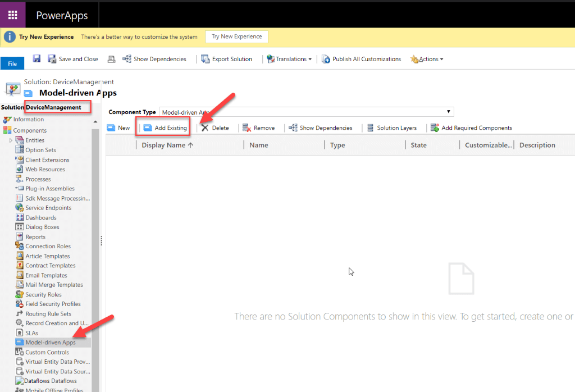Click the Remove icon in the grid toolbar
Viewport: 575px width, 392px height.
(247, 127)
